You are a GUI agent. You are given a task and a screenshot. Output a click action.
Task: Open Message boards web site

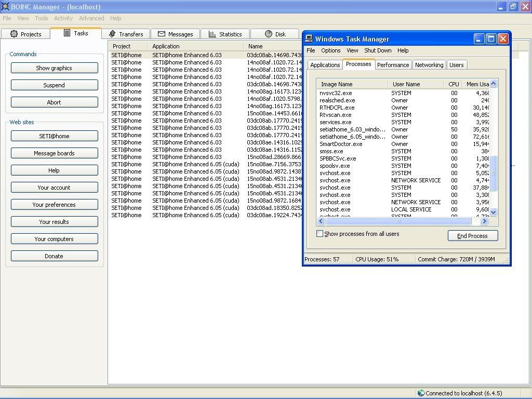click(x=54, y=153)
